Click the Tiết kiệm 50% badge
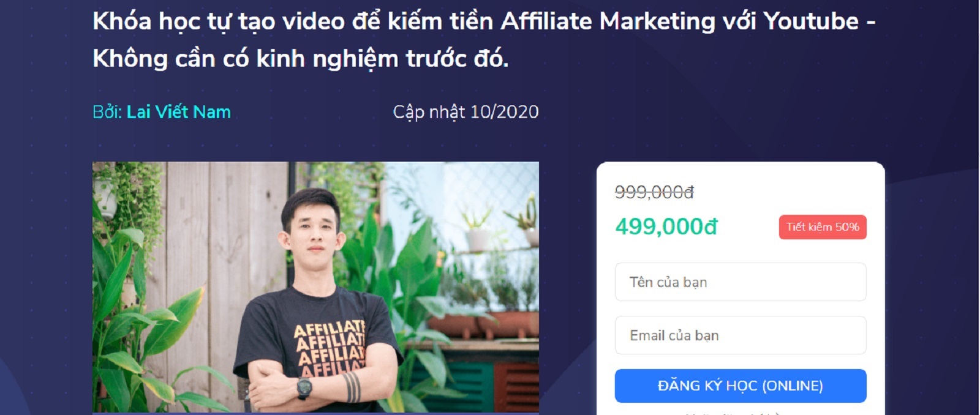This screenshot has height=415, width=980. coord(822,227)
